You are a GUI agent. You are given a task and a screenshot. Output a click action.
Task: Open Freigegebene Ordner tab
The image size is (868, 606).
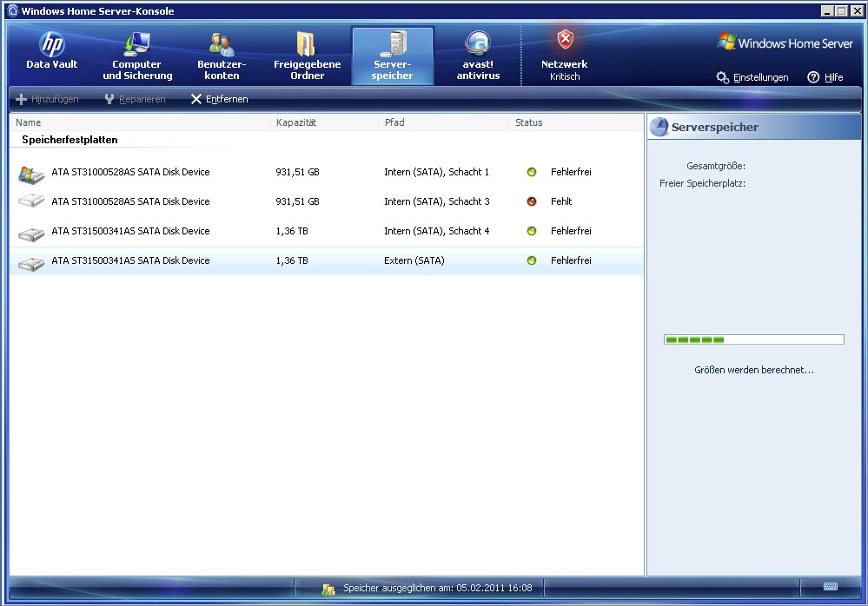pos(308,56)
